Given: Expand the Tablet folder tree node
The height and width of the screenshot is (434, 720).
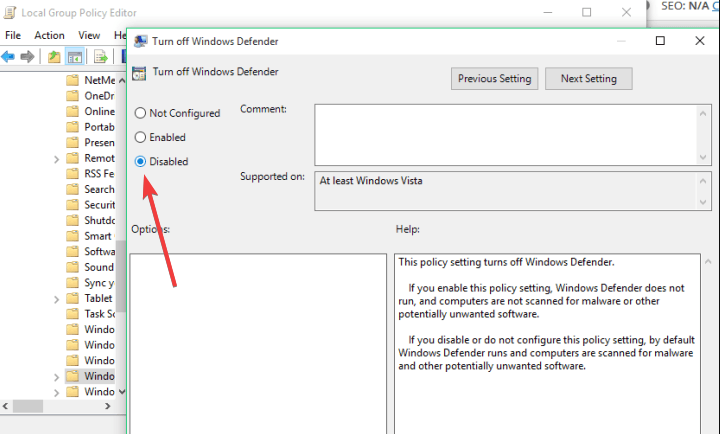Looking at the screenshot, I should pos(56,299).
